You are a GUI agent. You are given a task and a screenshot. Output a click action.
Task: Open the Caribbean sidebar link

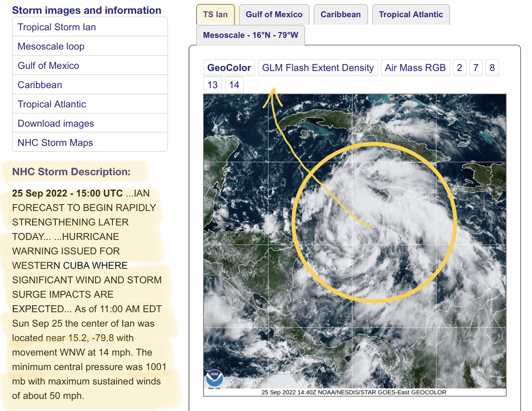[x=90, y=85]
